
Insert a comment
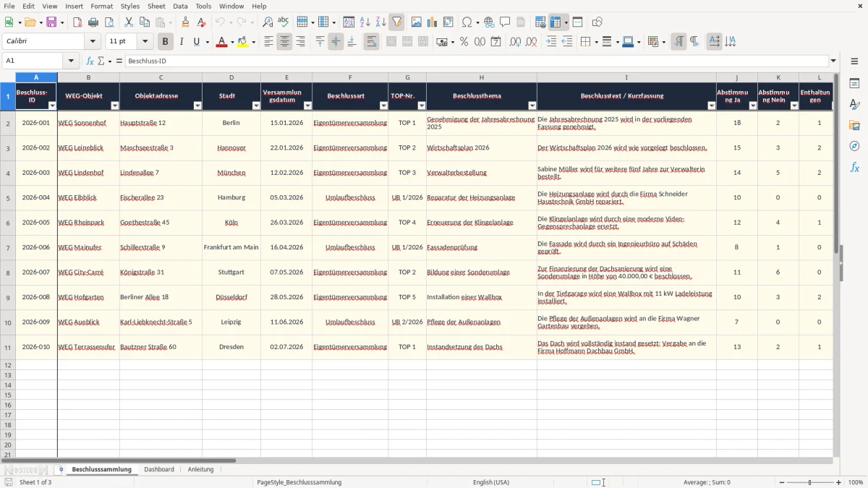tap(505, 22)
